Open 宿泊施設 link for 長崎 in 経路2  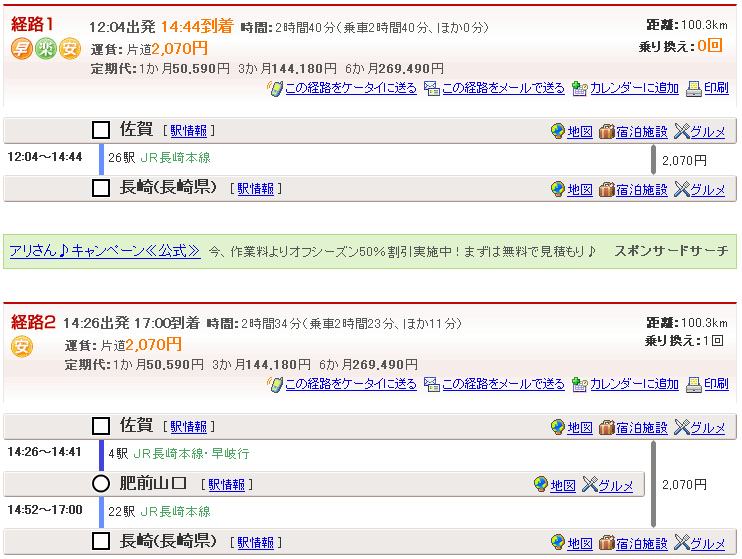coord(642,543)
